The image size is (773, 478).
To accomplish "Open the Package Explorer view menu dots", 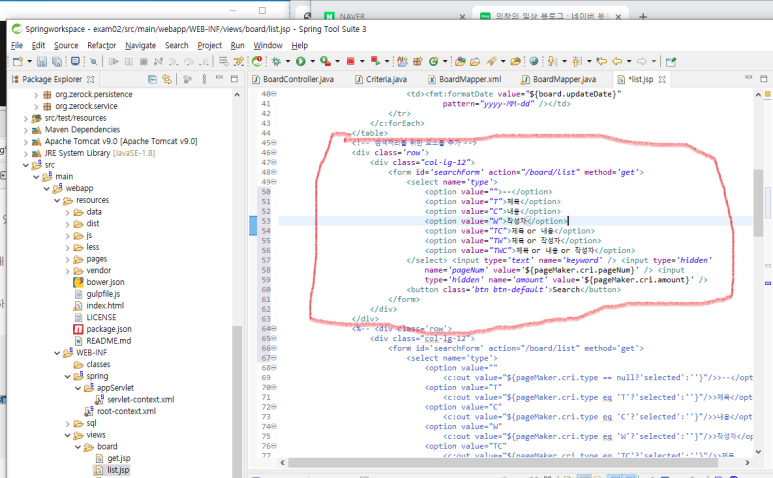I will 204,79.
